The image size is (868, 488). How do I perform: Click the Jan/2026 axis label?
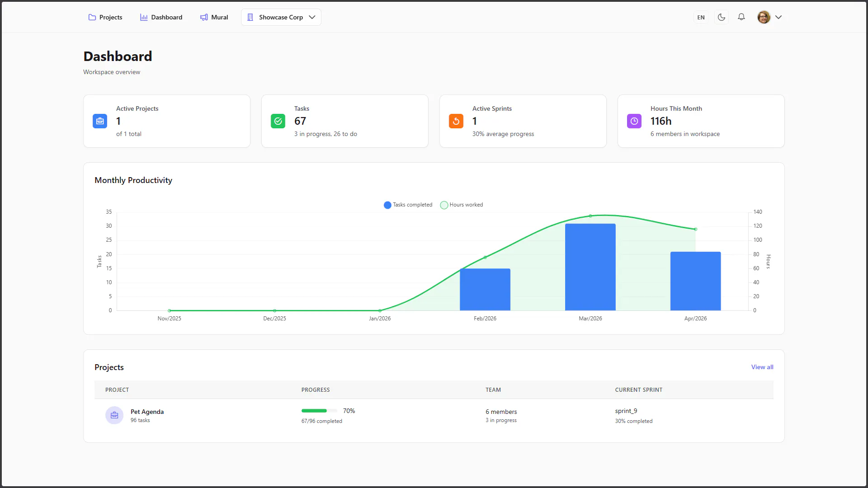[380, 319]
